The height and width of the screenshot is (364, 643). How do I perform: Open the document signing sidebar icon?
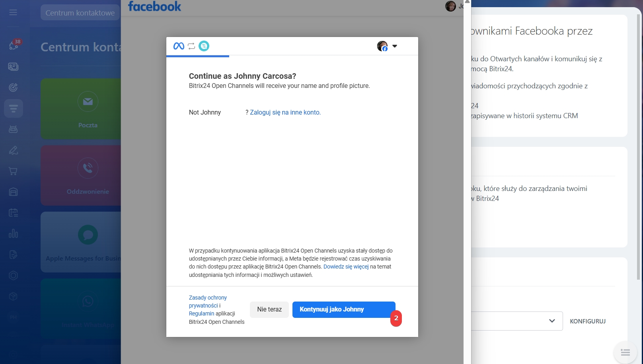[x=13, y=255]
